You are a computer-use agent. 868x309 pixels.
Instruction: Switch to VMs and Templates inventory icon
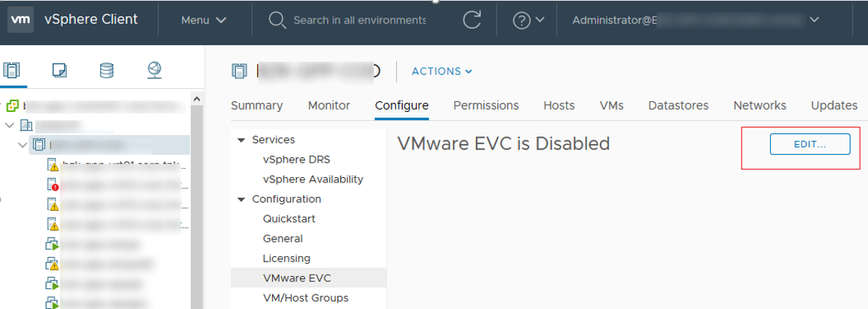(x=59, y=71)
